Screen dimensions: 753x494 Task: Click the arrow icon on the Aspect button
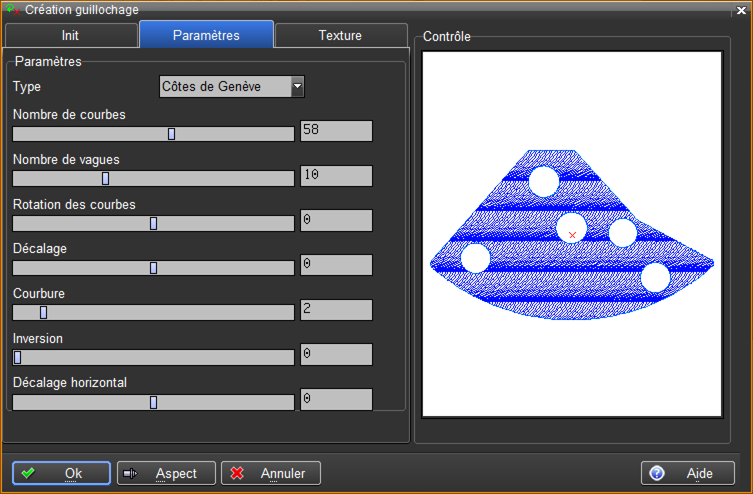130,474
